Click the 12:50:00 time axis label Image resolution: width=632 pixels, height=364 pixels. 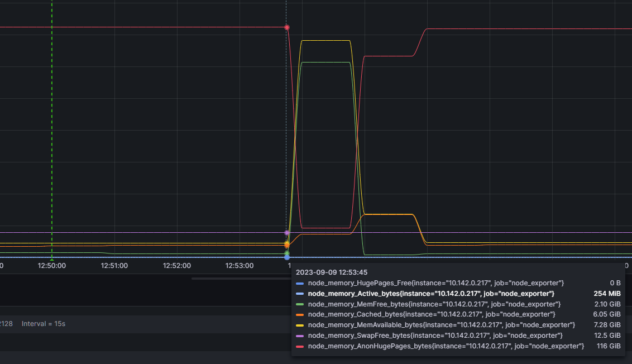click(x=51, y=266)
